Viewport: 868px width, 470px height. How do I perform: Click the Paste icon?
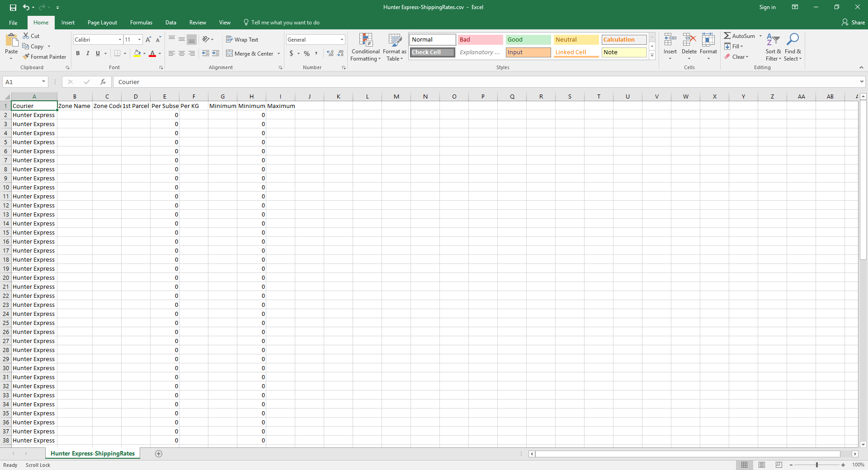pyautogui.click(x=11, y=41)
